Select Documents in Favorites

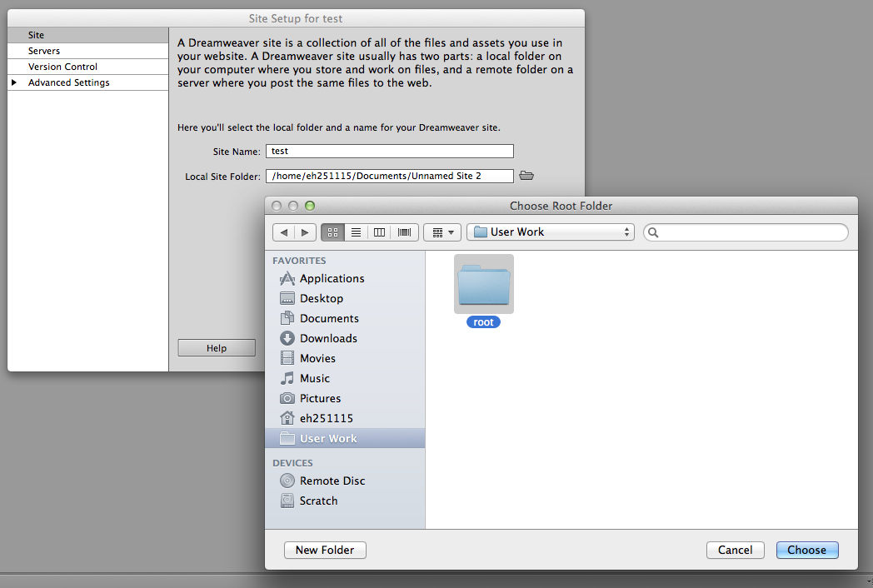345,318
